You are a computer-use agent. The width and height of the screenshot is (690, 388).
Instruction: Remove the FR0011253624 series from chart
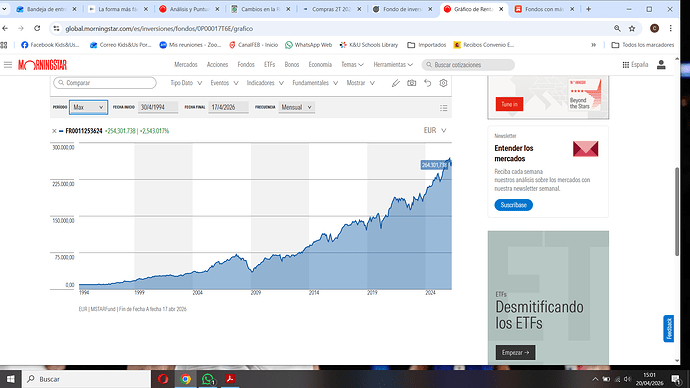tap(54, 131)
